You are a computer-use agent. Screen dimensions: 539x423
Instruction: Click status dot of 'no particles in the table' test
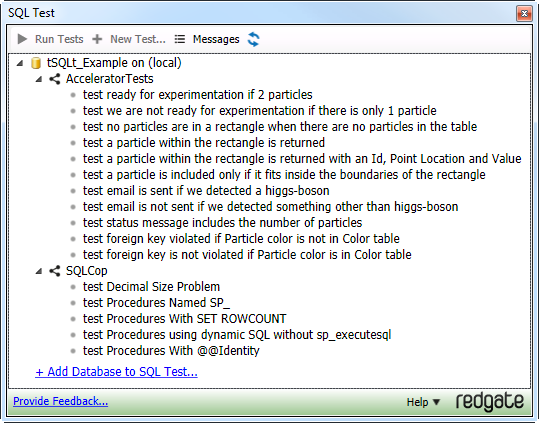click(73, 127)
